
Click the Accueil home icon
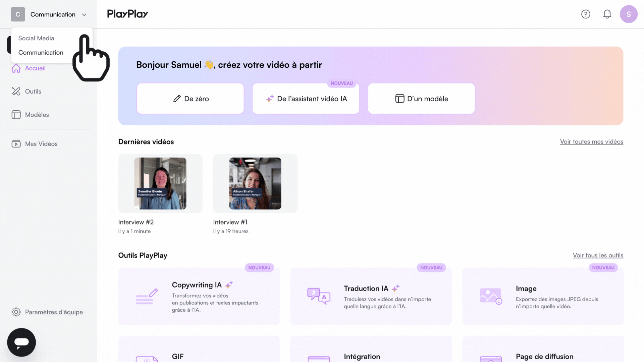tap(16, 68)
